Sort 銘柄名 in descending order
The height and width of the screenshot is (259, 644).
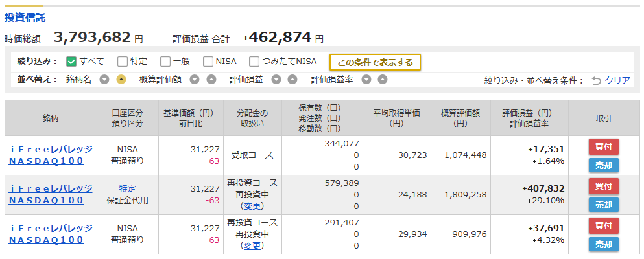(x=104, y=80)
